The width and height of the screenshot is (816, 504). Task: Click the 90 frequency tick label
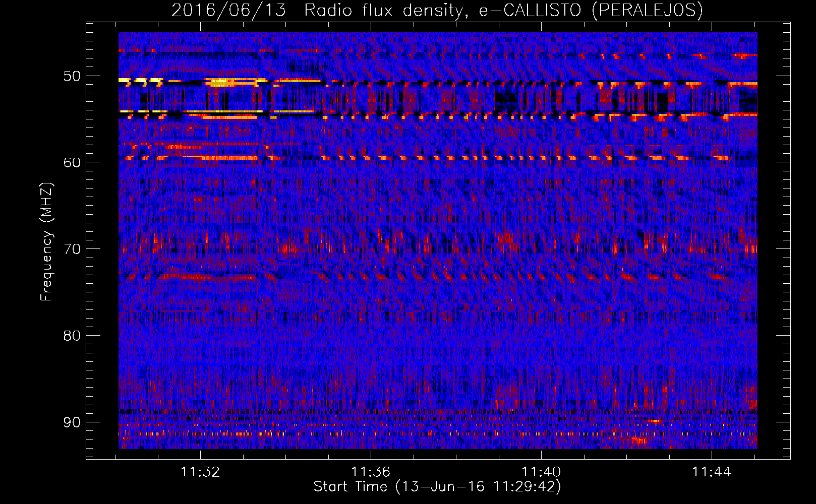click(x=72, y=422)
